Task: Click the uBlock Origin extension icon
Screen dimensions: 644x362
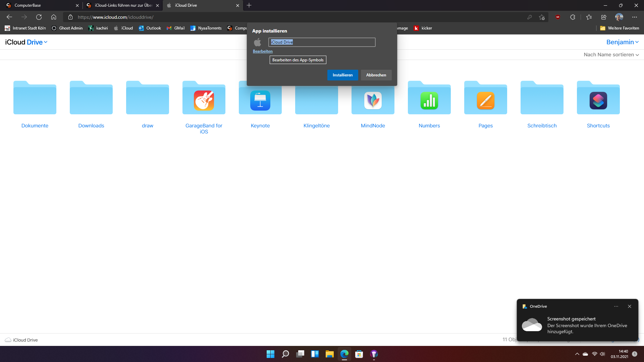Action: (x=558, y=17)
